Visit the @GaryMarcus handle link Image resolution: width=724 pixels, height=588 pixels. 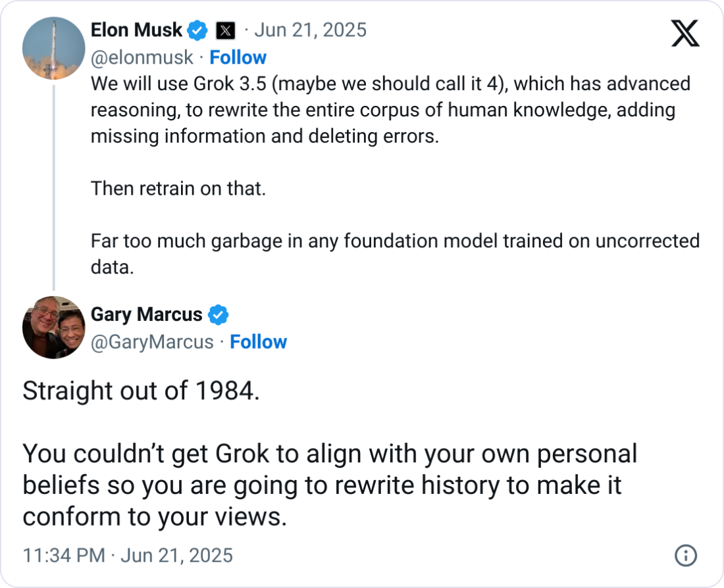(152, 342)
